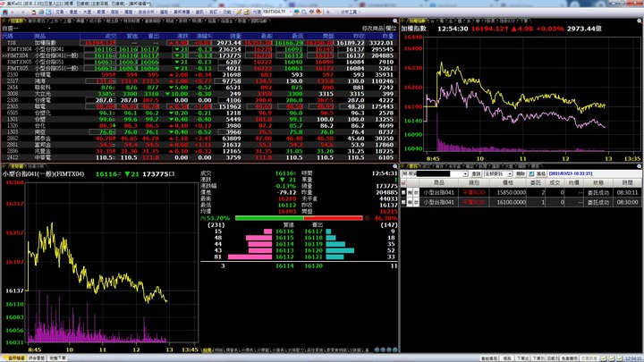Select the 加權指數 tab in chart panel
Image resolution: width=644 pixels, height=362 pixels.
point(418,21)
